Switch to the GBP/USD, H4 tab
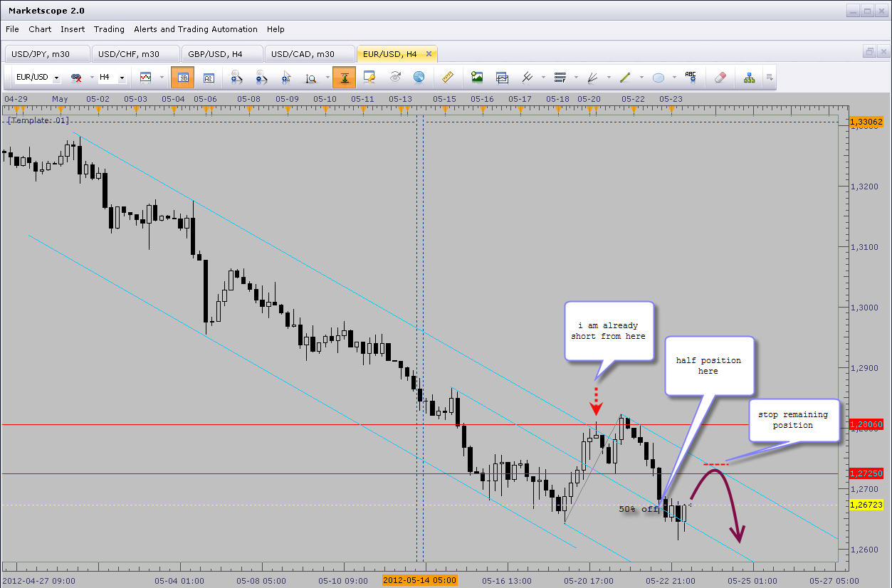The height and width of the screenshot is (588, 892). point(221,54)
